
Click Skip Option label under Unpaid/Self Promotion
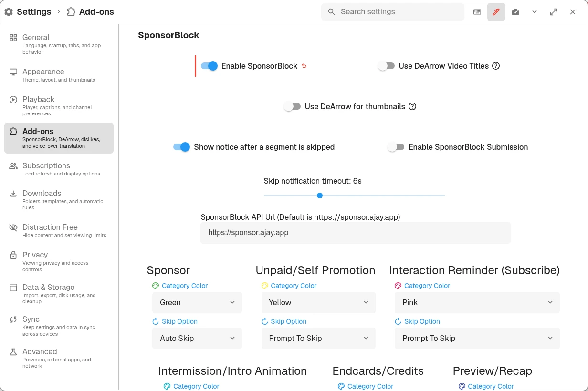[x=289, y=321]
